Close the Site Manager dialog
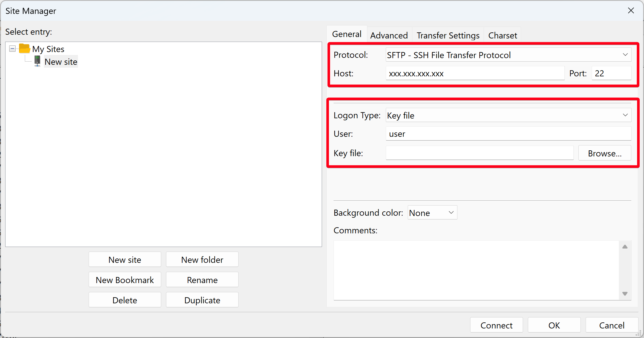The image size is (644, 338). coord(631,11)
